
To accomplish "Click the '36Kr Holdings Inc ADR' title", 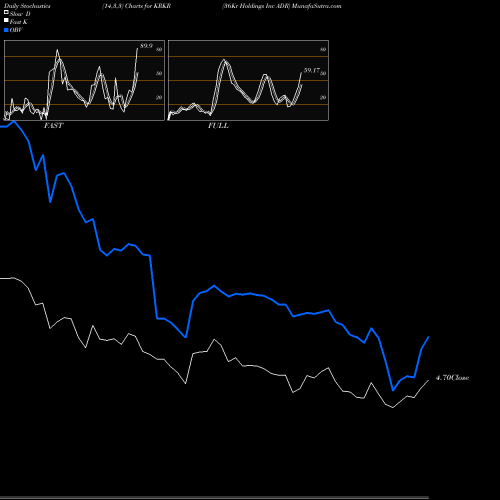I will tap(256, 6).
